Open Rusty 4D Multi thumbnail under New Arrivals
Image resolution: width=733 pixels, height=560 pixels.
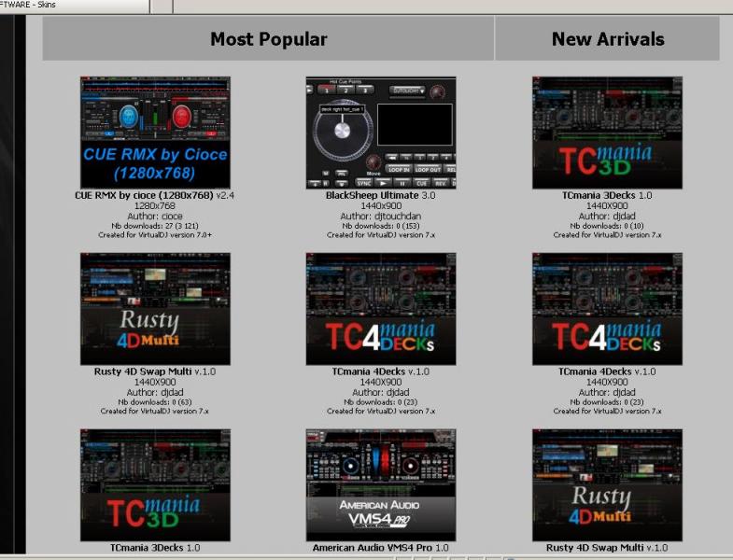(607, 485)
